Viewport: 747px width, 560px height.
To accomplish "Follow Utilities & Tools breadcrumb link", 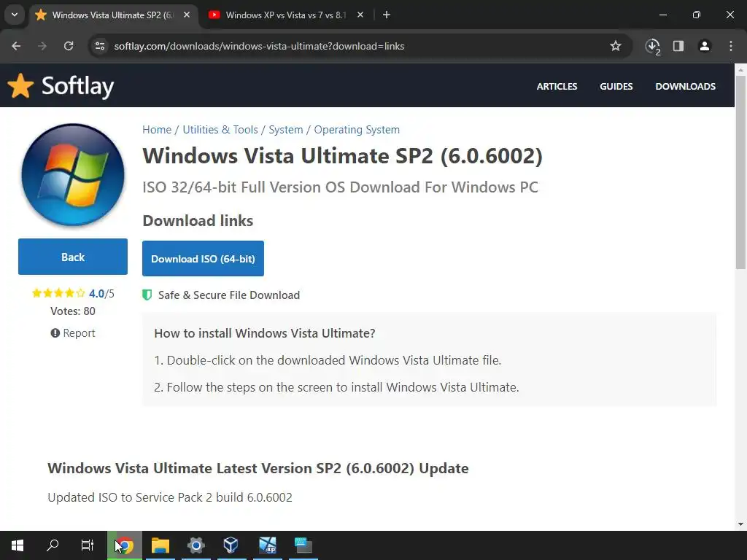I will [220, 130].
